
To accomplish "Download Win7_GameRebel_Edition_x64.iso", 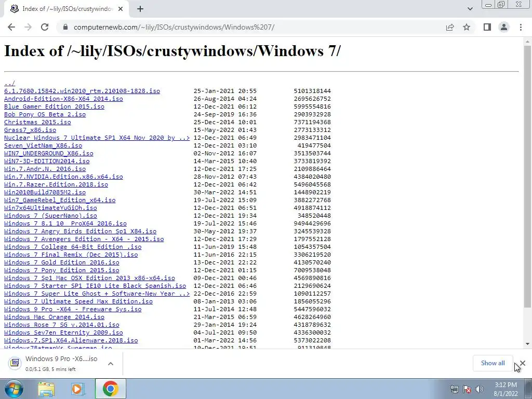I will (x=60, y=200).
